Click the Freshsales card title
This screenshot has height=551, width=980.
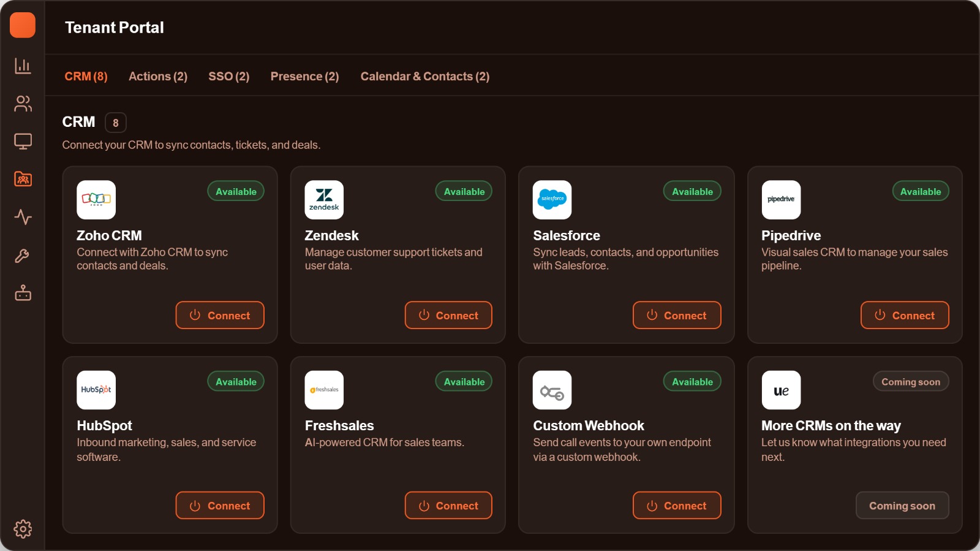(339, 425)
